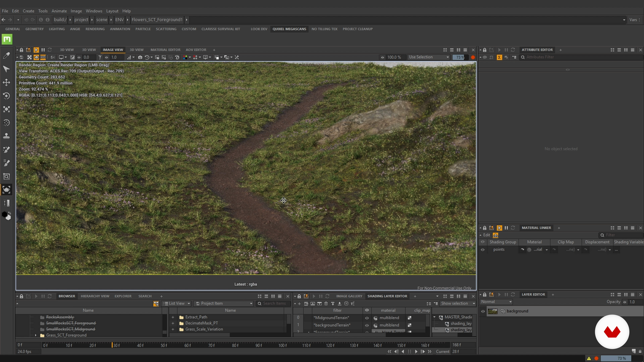Click the 60 f mark on the timeline
The height and width of the screenshot is (362, 644).
coord(187,345)
